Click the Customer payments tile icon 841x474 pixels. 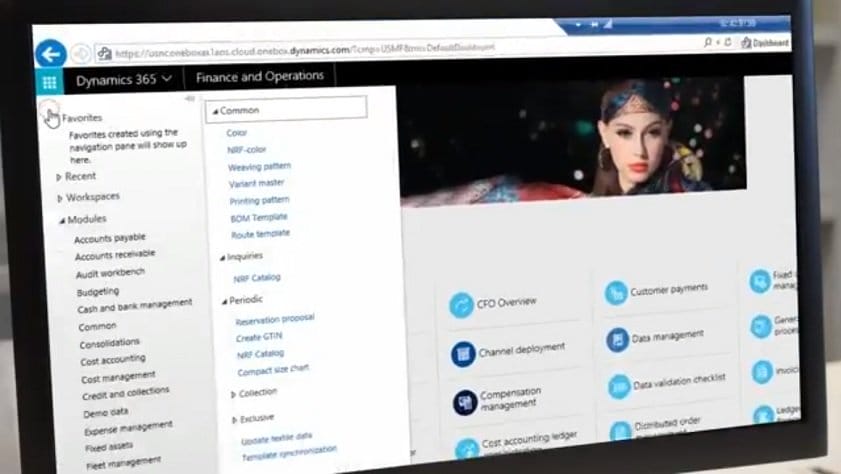[616, 293]
